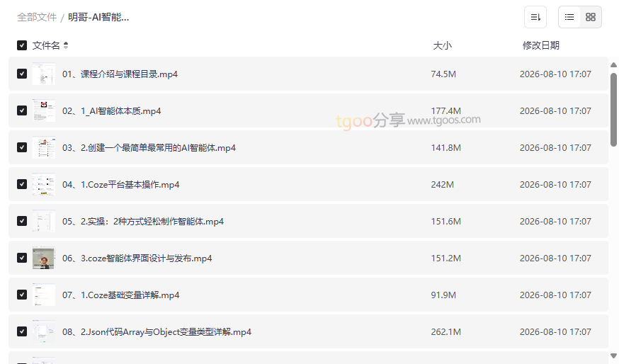Open thumbnail of 01、课程介绍与课程目录.mp4
Image resolution: width=619 pixels, height=364 pixels.
click(44, 74)
